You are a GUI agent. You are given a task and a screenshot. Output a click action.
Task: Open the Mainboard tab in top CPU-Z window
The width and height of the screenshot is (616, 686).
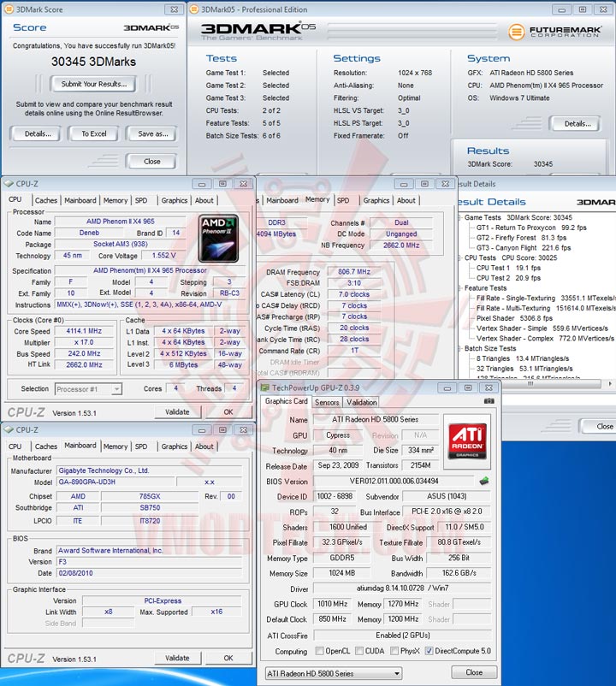tap(80, 200)
